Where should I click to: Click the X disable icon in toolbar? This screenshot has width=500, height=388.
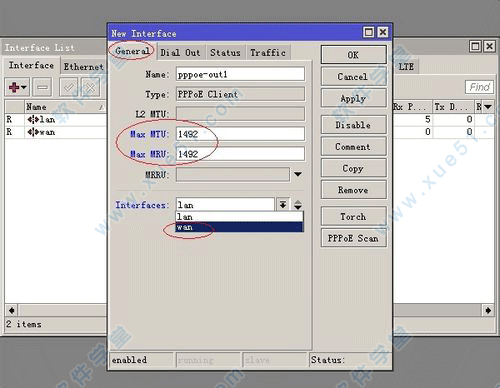click(x=90, y=87)
